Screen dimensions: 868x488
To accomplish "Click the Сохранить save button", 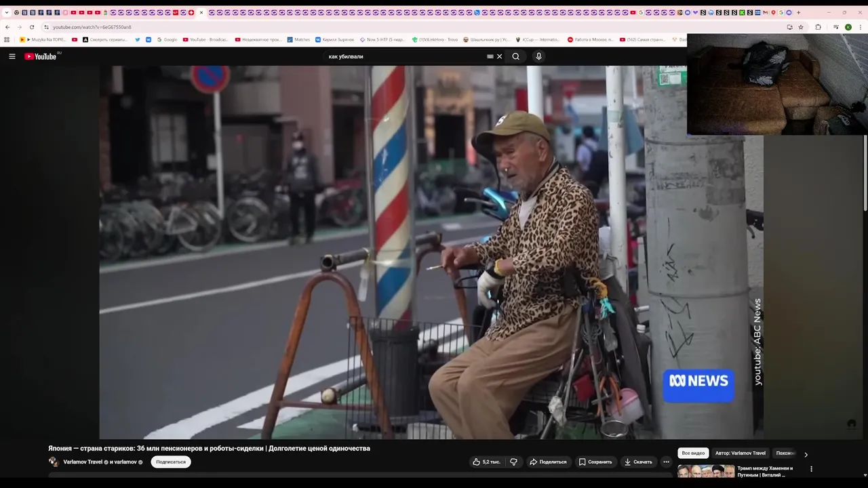I will 595,462.
